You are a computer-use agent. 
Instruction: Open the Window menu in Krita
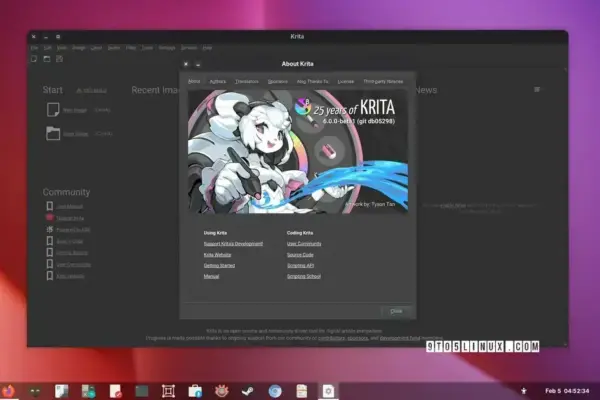189,48
